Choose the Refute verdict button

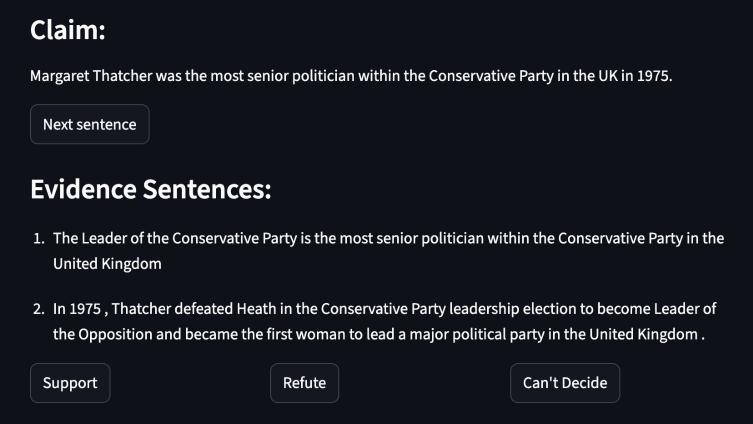click(304, 383)
